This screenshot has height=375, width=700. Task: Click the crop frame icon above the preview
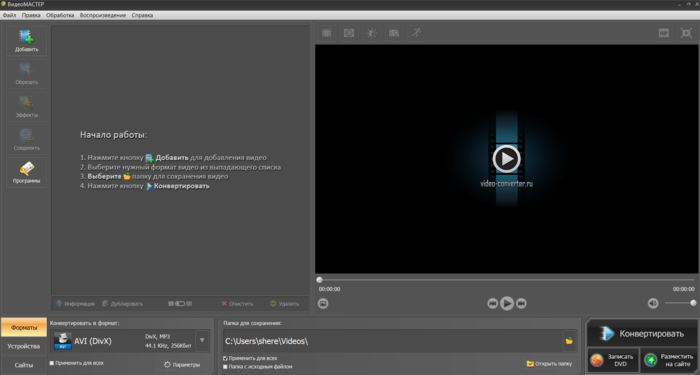pos(327,33)
